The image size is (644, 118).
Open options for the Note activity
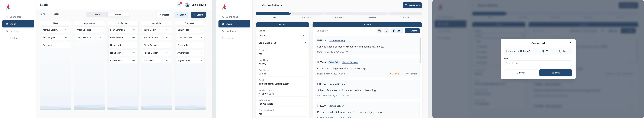(x=415, y=106)
